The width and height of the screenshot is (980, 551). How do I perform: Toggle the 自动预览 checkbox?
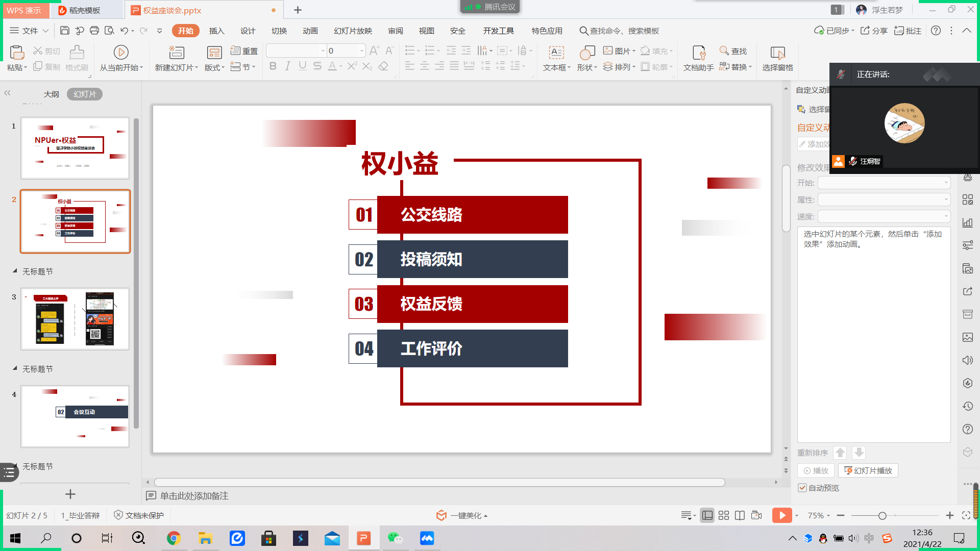803,488
